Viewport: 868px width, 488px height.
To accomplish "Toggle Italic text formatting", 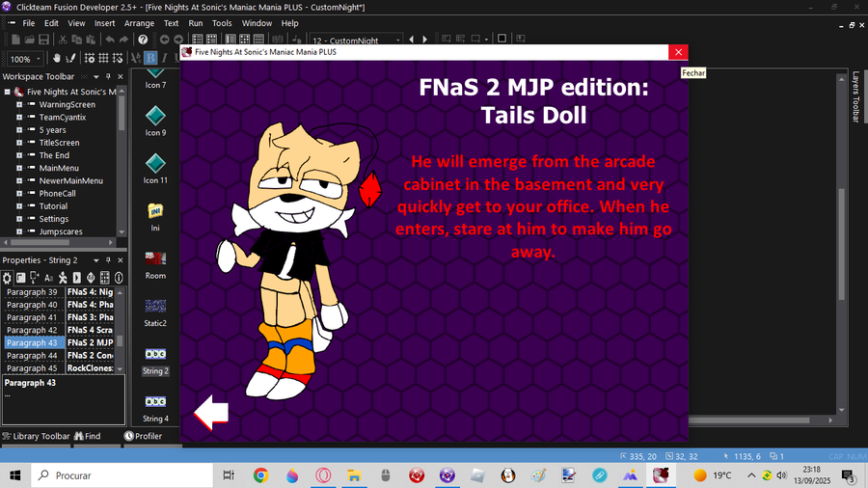I will point(164,58).
